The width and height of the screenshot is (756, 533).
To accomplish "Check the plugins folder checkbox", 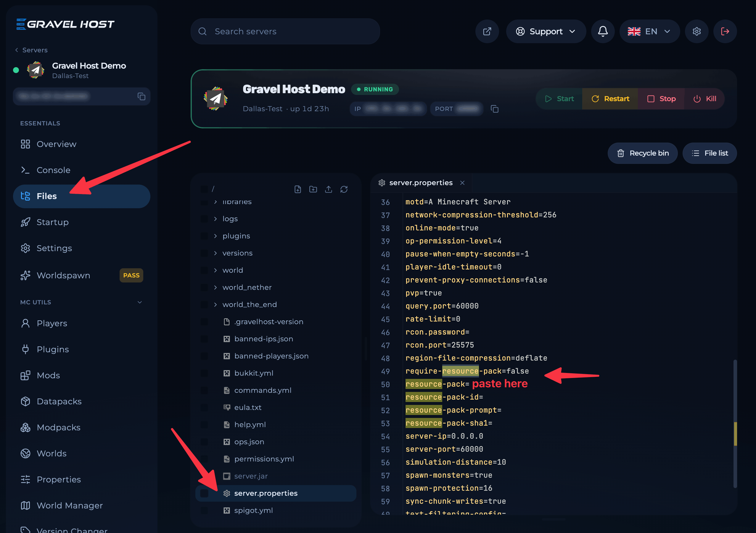I will coord(204,236).
